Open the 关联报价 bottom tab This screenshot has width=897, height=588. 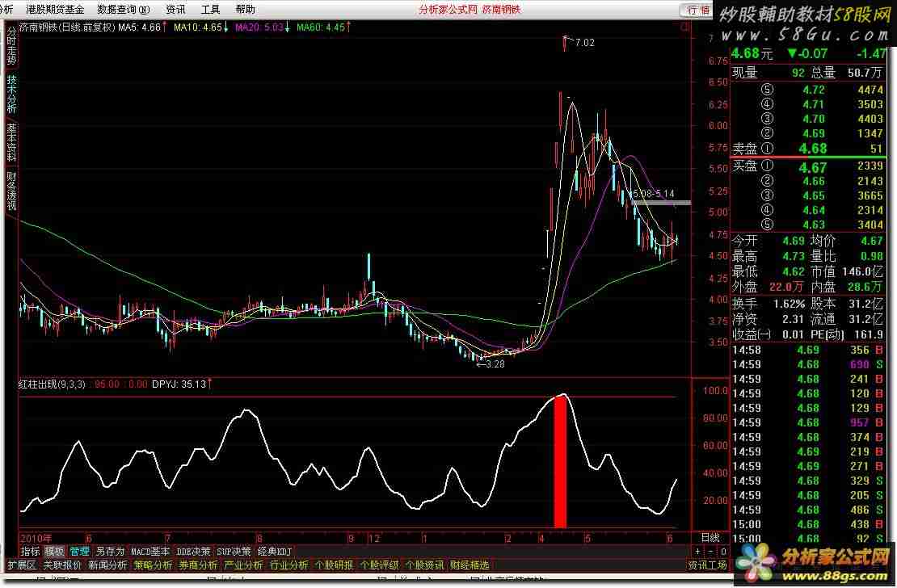(62, 565)
